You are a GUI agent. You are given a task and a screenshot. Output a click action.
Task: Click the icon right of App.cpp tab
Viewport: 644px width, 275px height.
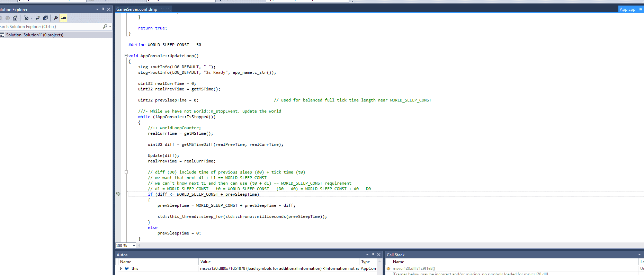tap(640, 9)
